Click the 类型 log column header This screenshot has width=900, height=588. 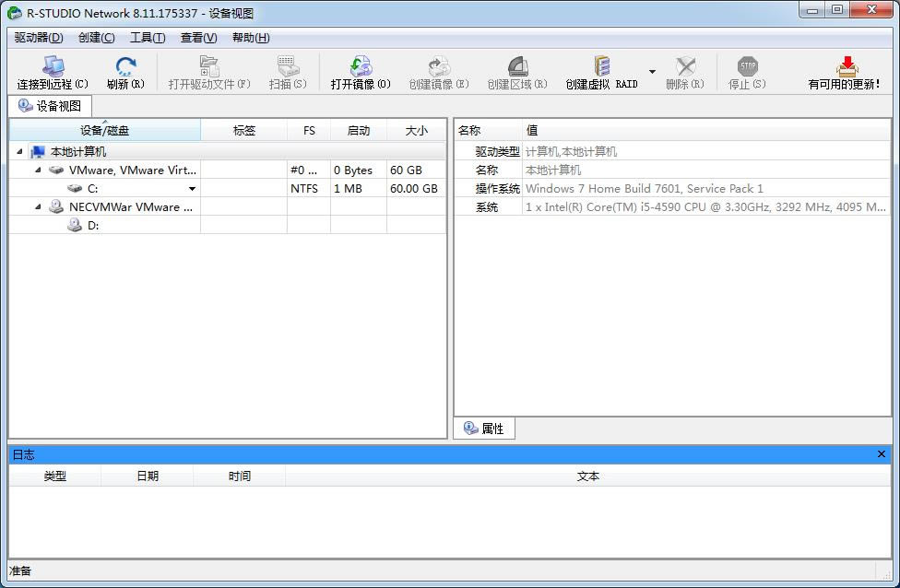(55, 476)
